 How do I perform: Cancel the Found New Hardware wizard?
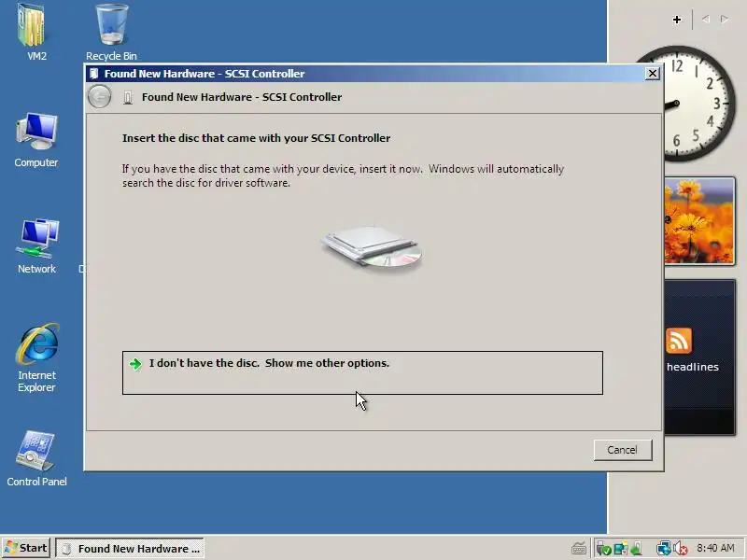(622, 450)
